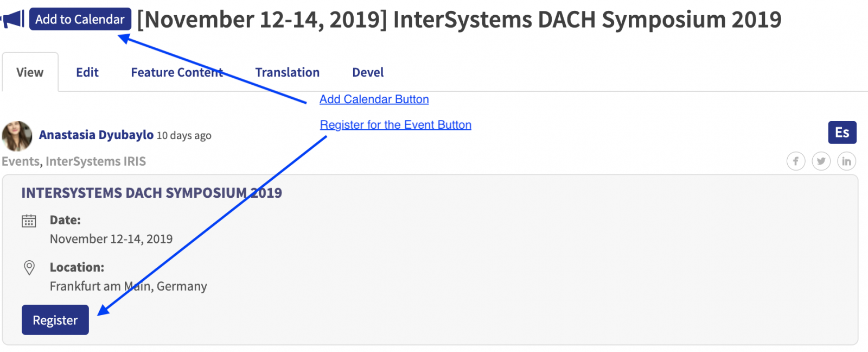This screenshot has width=868, height=352.
Task: Click the Add to Calendar button
Action: [80, 19]
